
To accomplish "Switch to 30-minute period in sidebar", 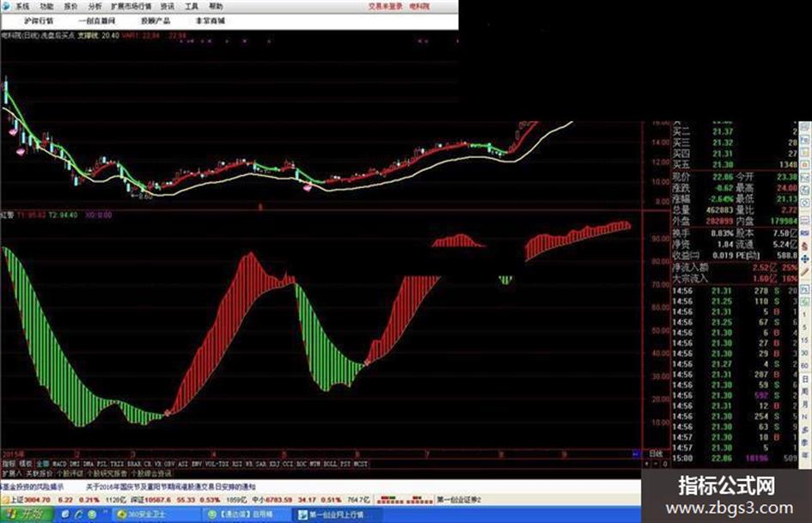I will coord(805,353).
